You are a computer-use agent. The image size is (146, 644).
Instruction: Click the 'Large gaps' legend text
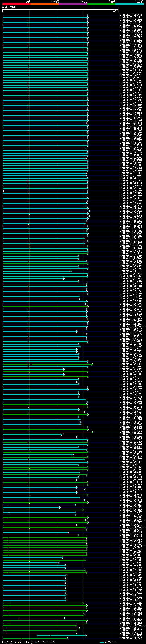(x=10, y=642)
